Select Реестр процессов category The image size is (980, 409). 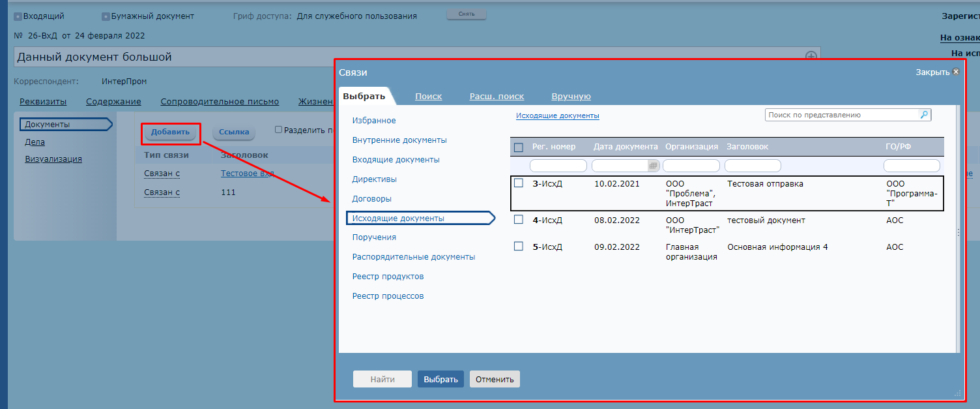[388, 296]
